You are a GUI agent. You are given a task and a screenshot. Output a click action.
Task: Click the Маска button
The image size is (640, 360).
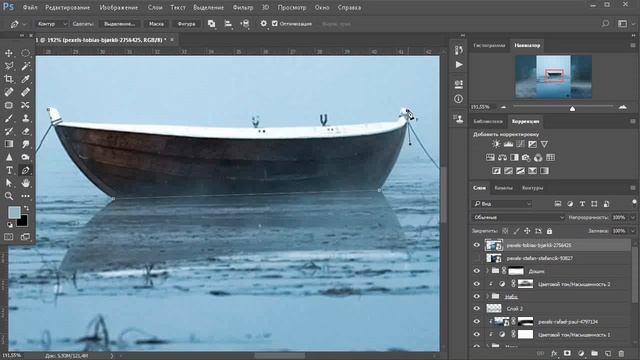156,24
